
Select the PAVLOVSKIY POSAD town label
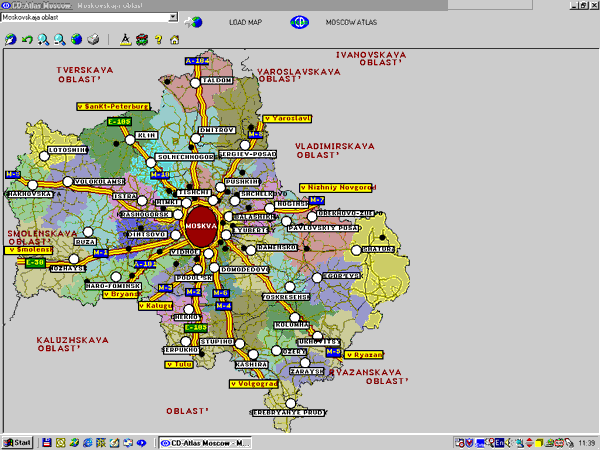tap(323, 228)
